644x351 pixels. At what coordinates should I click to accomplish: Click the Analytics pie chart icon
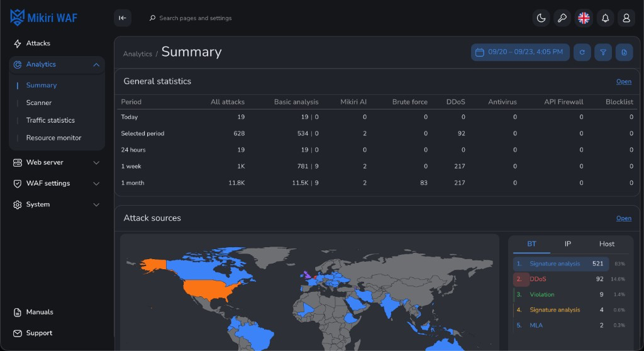pyautogui.click(x=17, y=65)
